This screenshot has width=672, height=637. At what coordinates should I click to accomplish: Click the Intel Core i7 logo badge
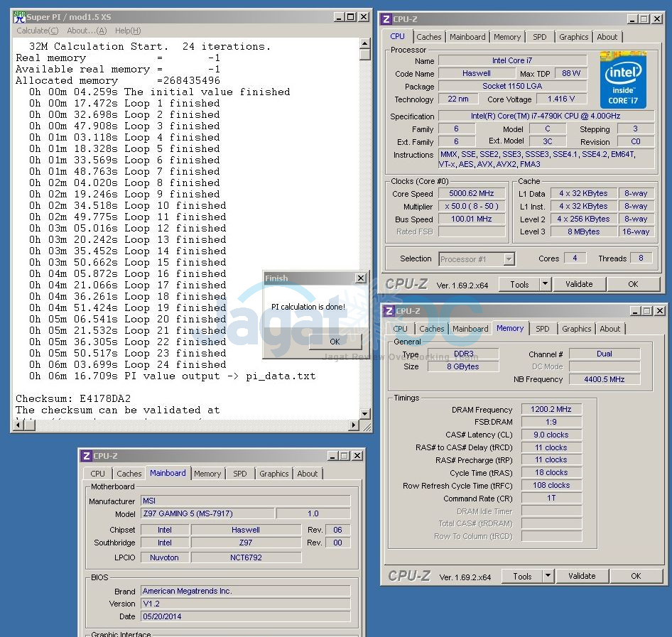coord(623,80)
